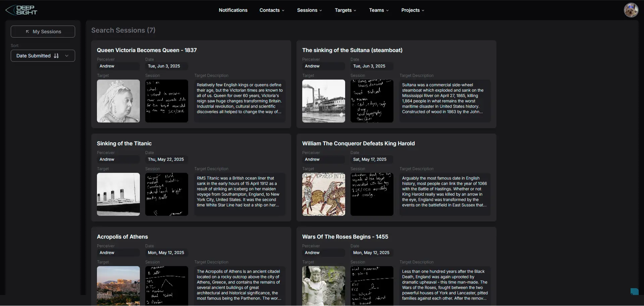View the Queen Victoria target portrait thumbnail
This screenshot has height=306, width=644.
tap(118, 101)
